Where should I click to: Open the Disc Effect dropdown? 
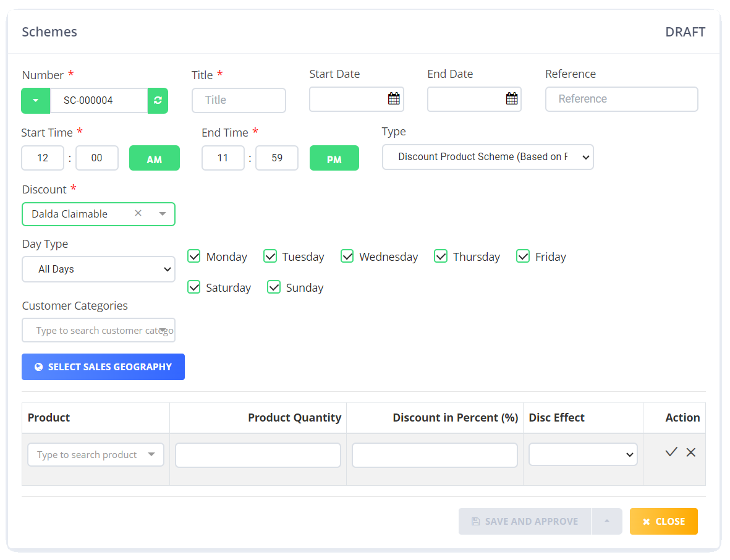[582, 454]
